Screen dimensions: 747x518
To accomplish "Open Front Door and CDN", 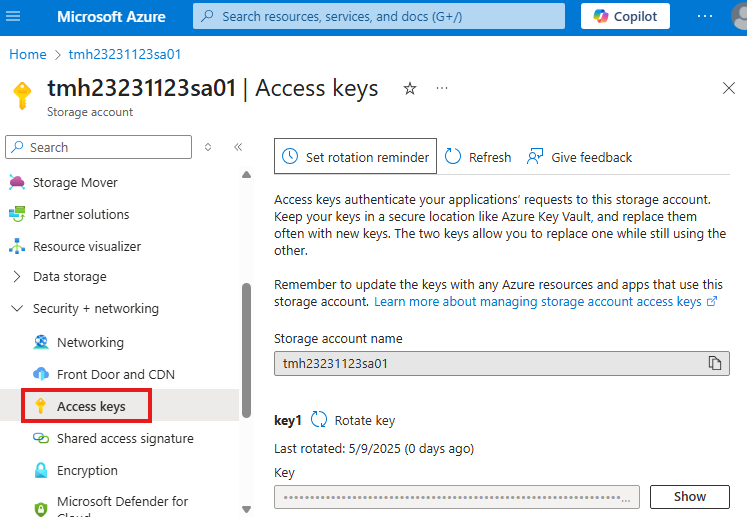I will pyautogui.click(x=116, y=375).
